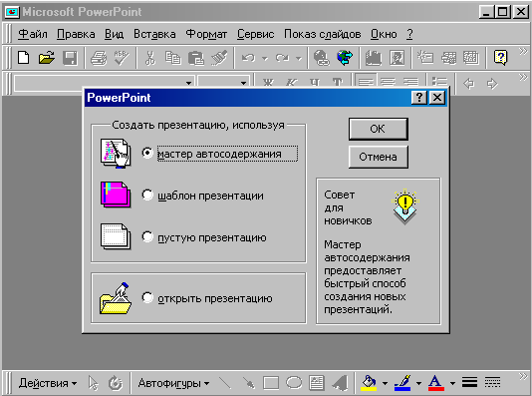Click the Underline Ч formatting icon
Screen dimensions: 532x396
coord(315,82)
